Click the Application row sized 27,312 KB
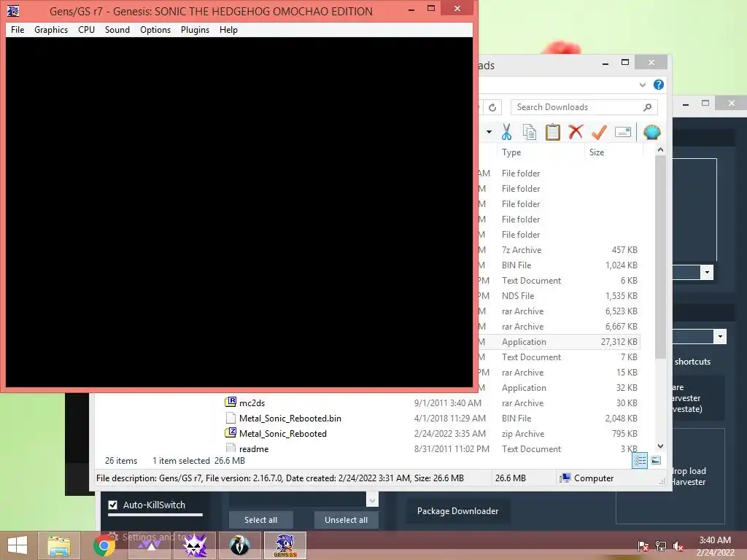This screenshot has width=747, height=560. (558, 341)
